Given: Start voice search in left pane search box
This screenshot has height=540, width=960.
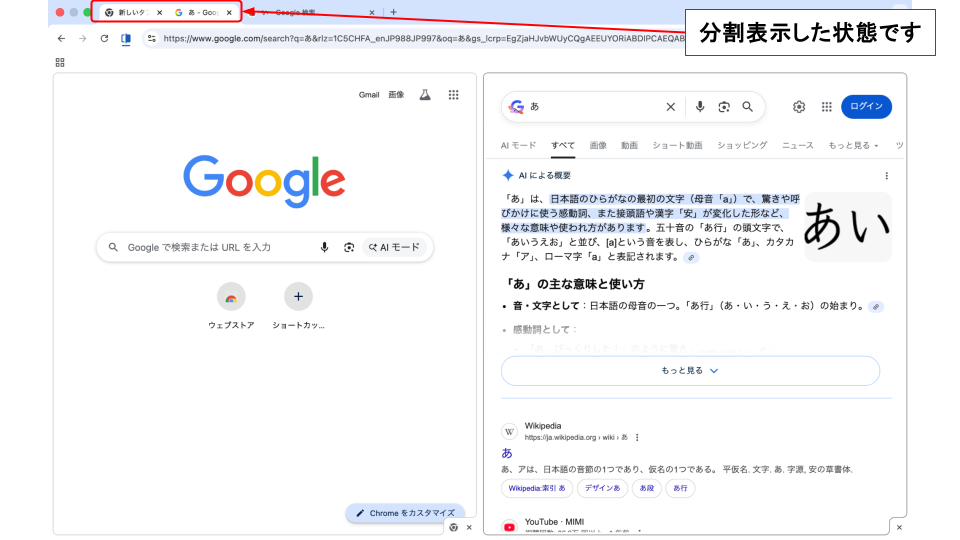Looking at the screenshot, I should (324, 247).
